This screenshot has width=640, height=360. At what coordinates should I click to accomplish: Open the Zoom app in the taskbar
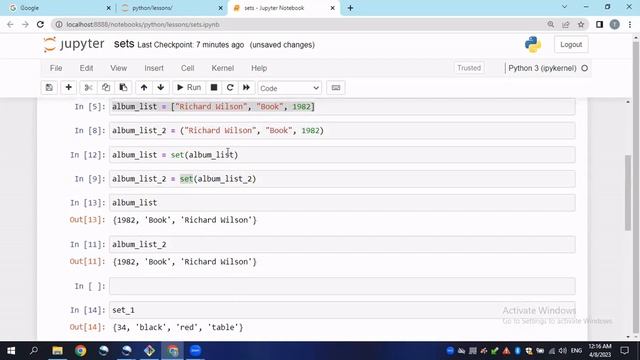point(196,351)
